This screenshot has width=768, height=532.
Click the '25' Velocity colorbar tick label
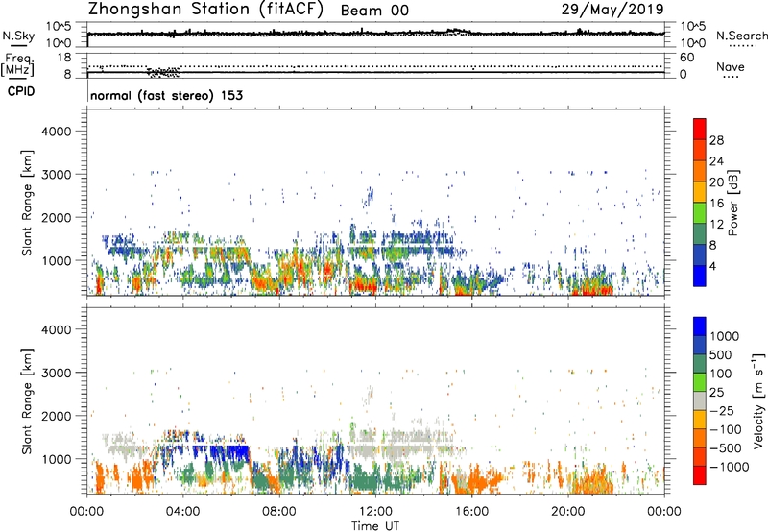(716, 393)
